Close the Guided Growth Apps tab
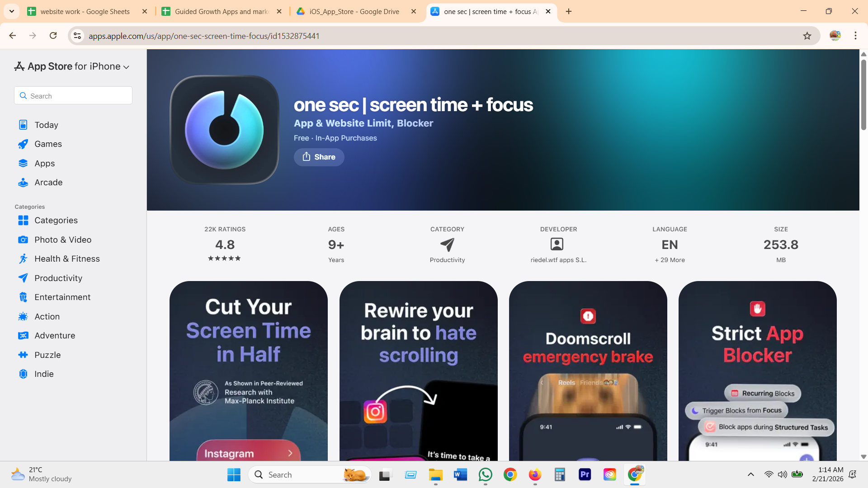 279,11
